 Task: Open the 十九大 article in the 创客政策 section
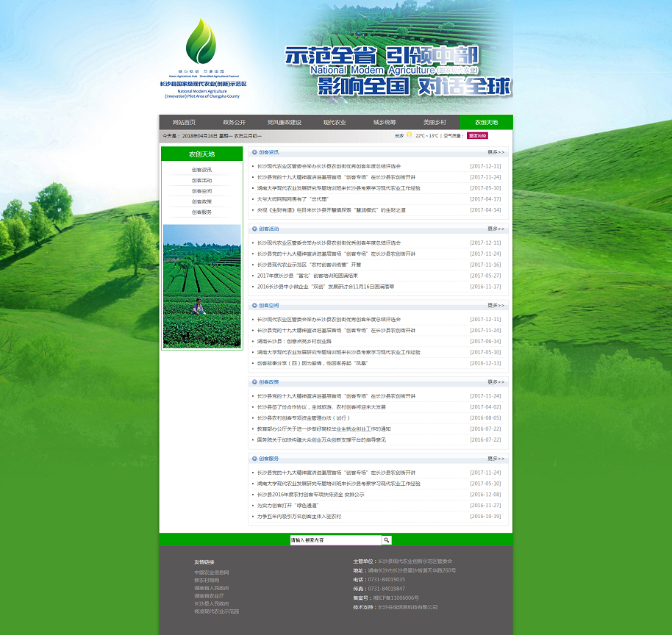coord(336,396)
